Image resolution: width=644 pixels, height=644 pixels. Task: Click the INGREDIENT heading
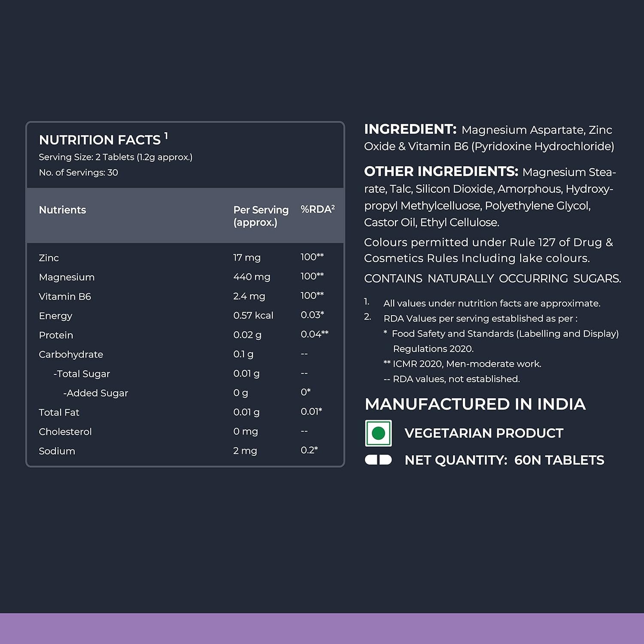pyautogui.click(x=410, y=129)
